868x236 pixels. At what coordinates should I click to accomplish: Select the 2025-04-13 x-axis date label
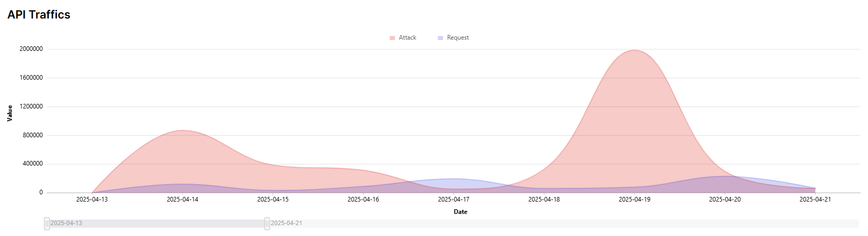(x=92, y=199)
